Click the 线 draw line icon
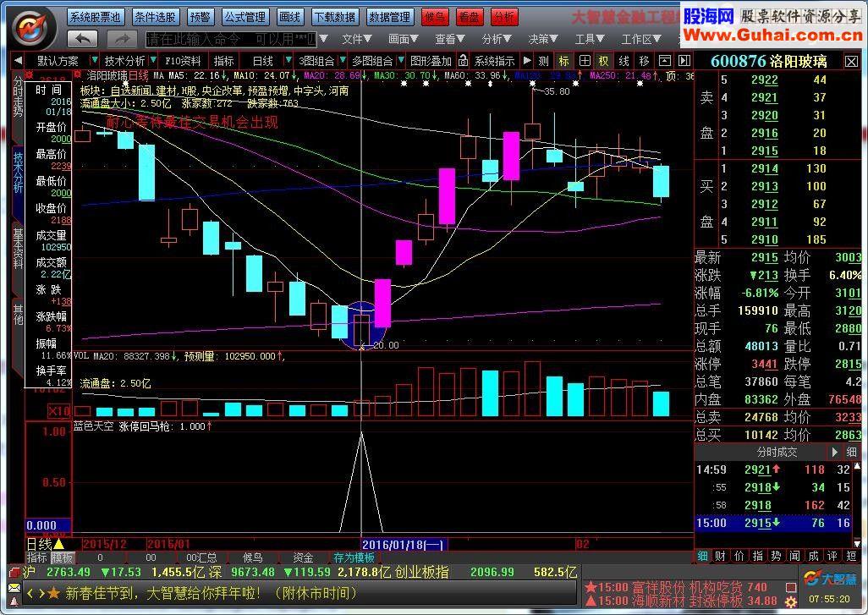868x615 pixels. [624, 60]
